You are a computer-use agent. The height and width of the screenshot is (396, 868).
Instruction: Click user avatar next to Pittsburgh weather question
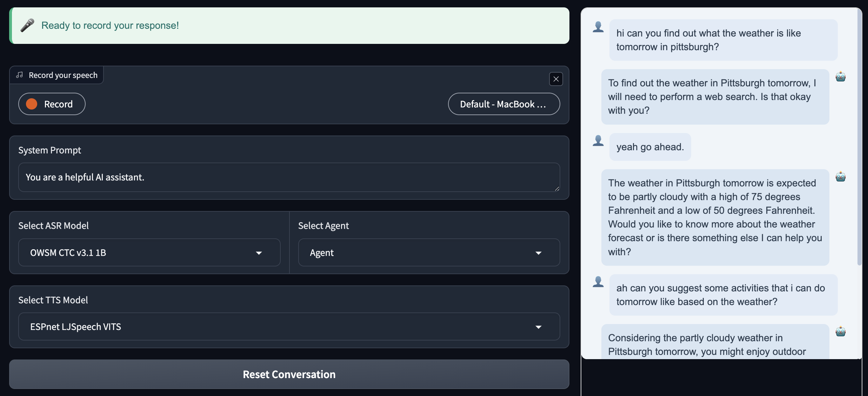click(x=598, y=27)
